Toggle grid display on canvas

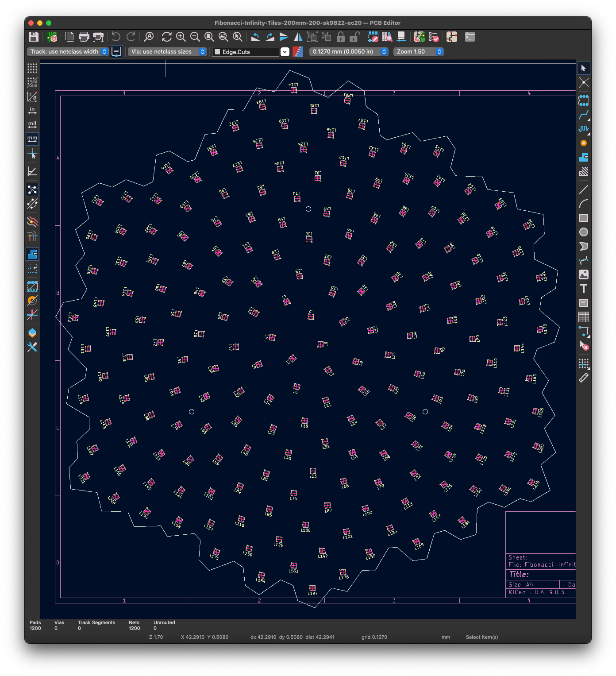(x=32, y=68)
